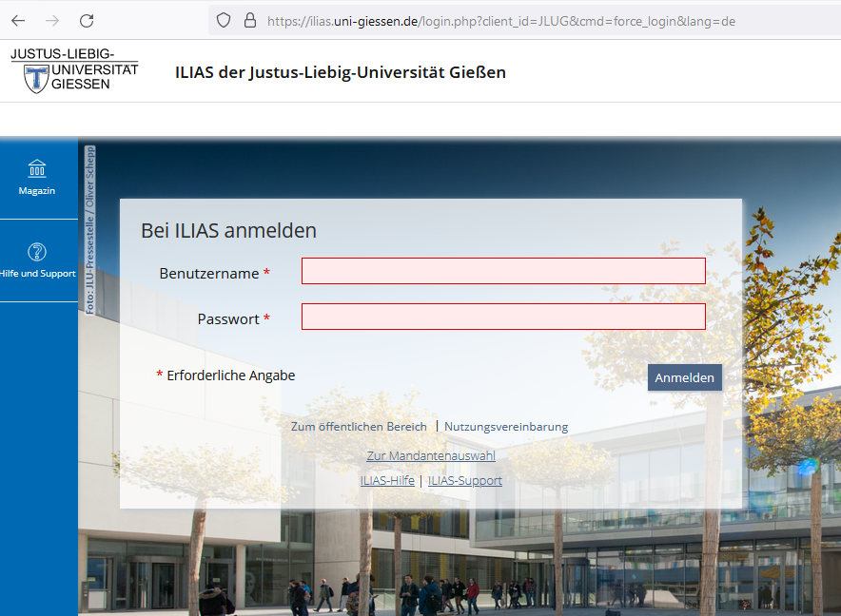This screenshot has height=616, width=841.
Task: Click the ILIAS page title heading
Action: (x=340, y=72)
